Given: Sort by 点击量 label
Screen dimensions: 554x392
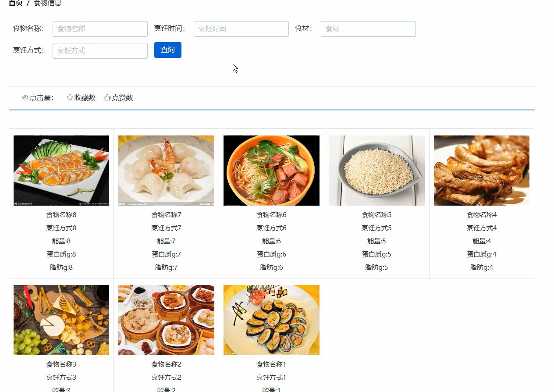Looking at the screenshot, I should tap(41, 98).
